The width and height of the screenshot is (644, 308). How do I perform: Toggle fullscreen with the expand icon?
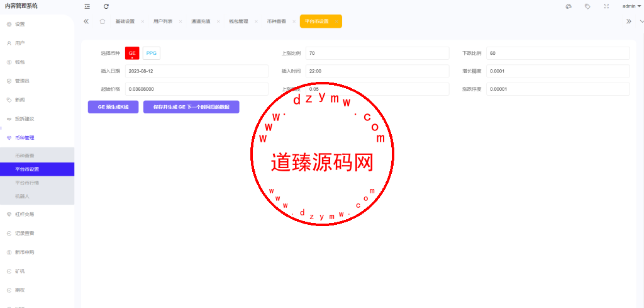point(607,6)
